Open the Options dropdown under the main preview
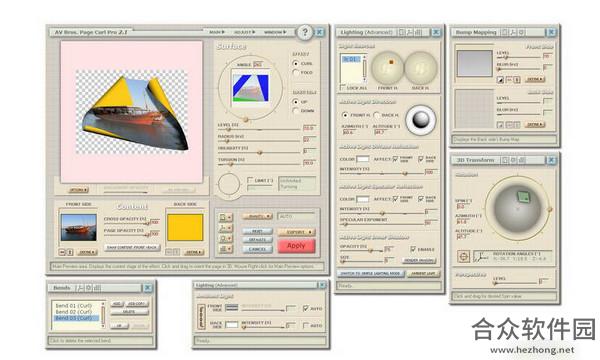The image size is (600, 360). point(78,190)
